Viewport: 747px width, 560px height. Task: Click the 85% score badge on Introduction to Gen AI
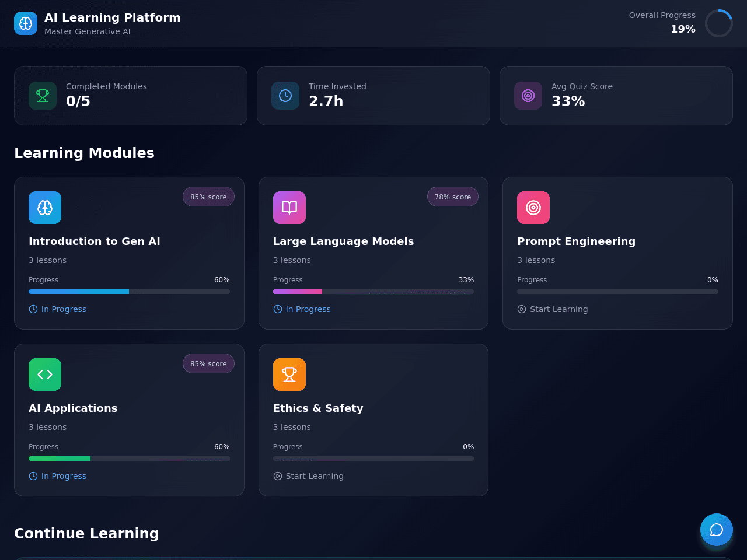[208, 197]
